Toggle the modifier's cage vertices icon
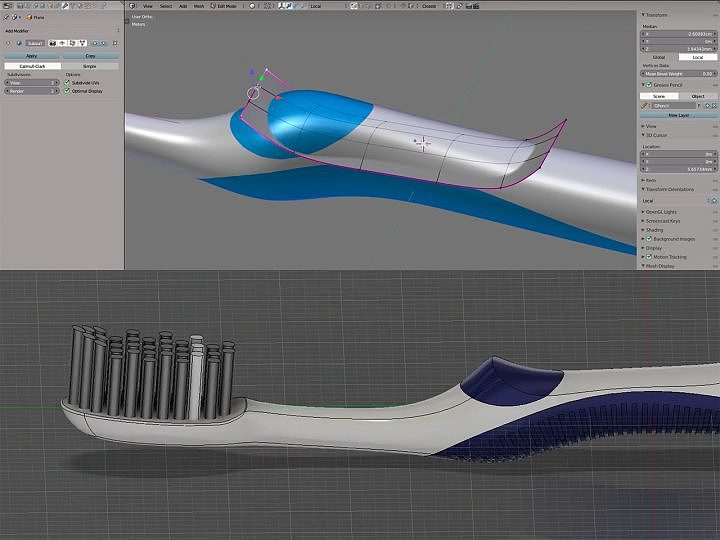The height and width of the screenshot is (540, 720). pyautogui.click(x=83, y=43)
